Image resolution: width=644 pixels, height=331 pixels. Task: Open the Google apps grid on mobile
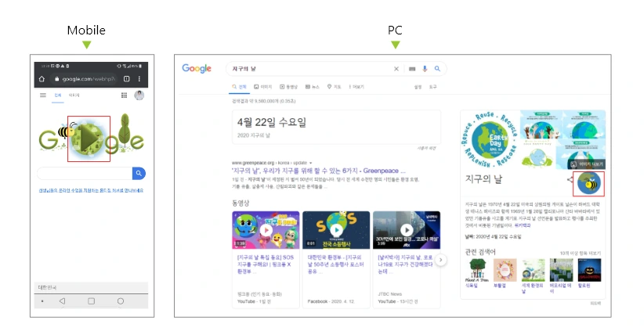[124, 95]
